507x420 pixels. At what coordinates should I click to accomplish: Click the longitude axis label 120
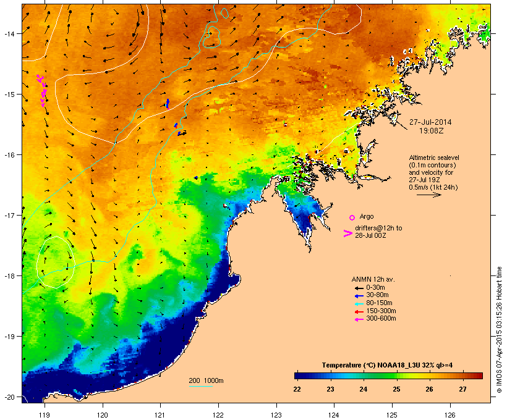coord(103,415)
